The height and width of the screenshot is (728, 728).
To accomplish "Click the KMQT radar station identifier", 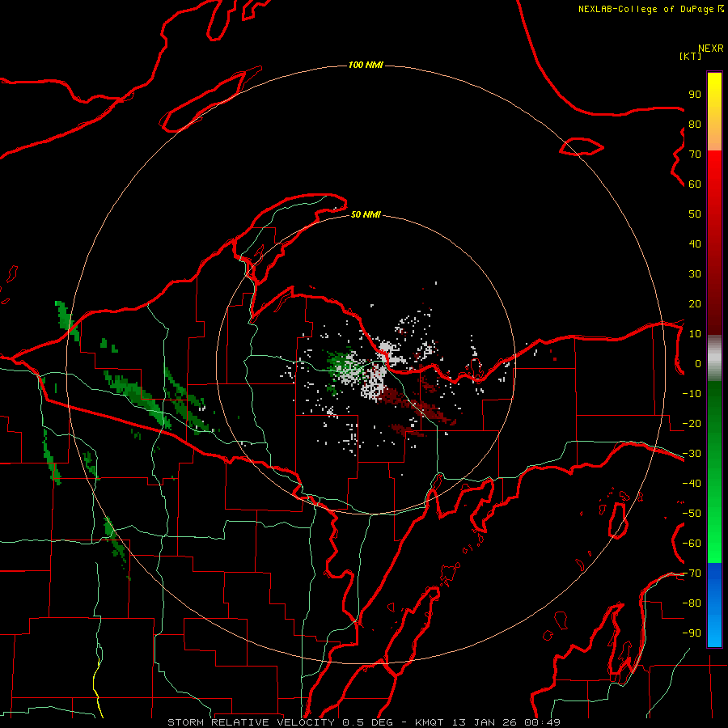I will pyautogui.click(x=430, y=722).
